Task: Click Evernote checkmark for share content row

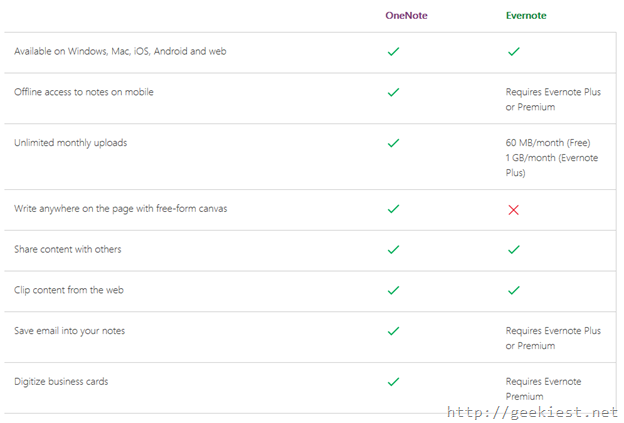Action: (x=514, y=249)
